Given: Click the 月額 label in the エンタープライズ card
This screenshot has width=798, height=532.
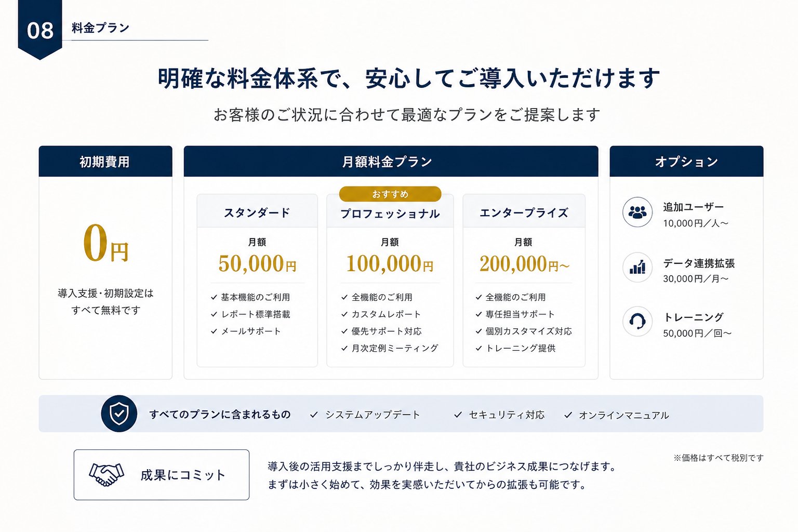Looking at the screenshot, I should click(523, 242).
